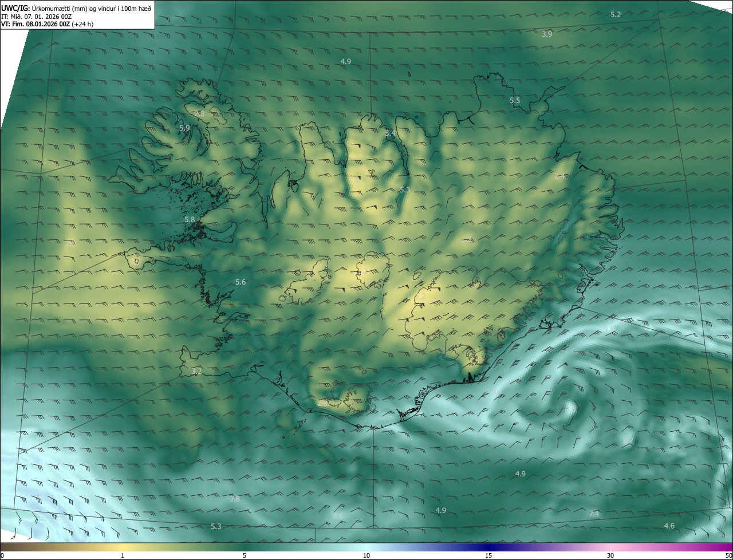Click the 5.4 value label on the map
Screen dimensions: 733x560
pyautogui.click(x=390, y=133)
